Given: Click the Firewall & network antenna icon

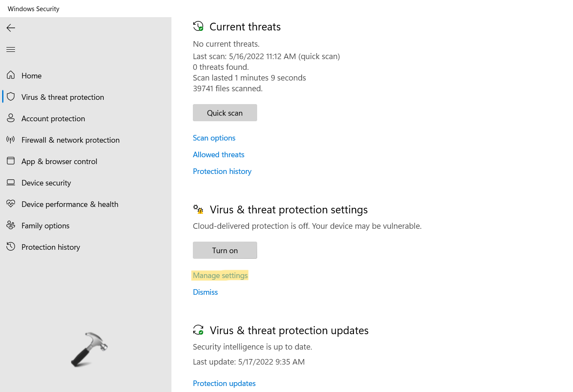Looking at the screenshot, I should click(11, 140).
